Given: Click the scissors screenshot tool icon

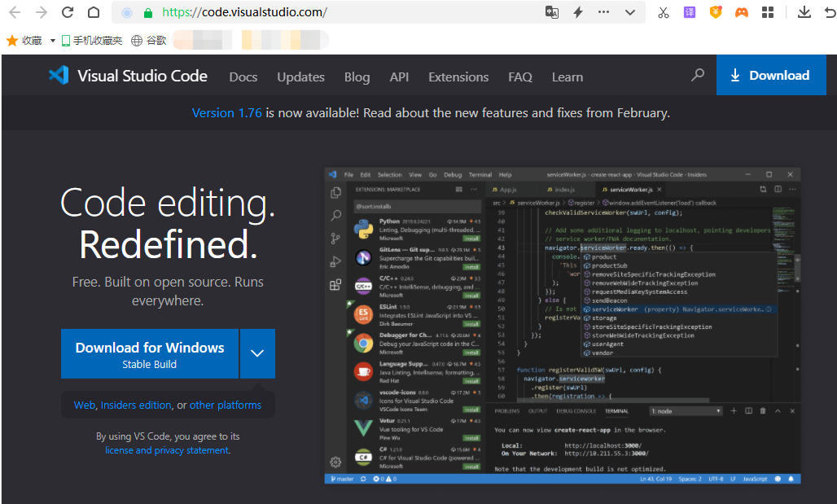Looking at the screenshot, I should click(664, 12).
